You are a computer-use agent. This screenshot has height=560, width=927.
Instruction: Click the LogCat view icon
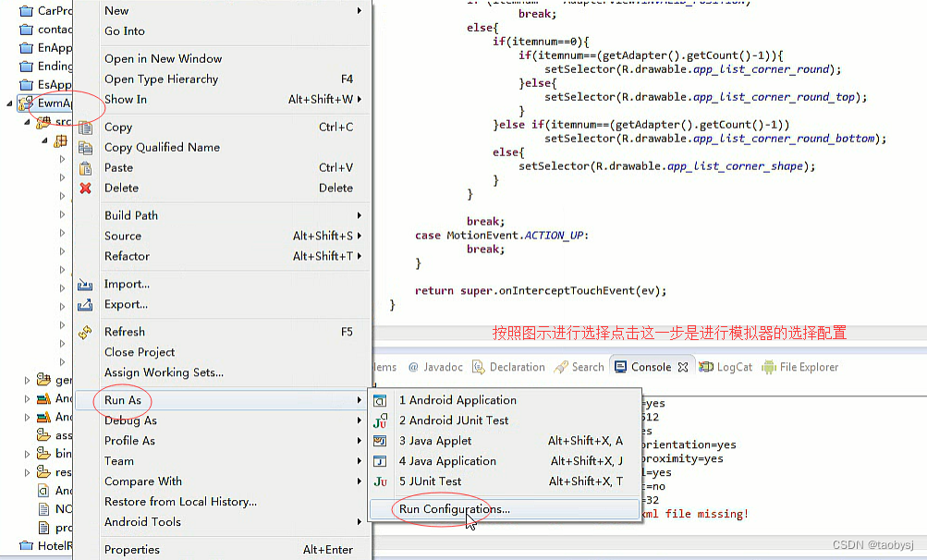coord(706,367)
